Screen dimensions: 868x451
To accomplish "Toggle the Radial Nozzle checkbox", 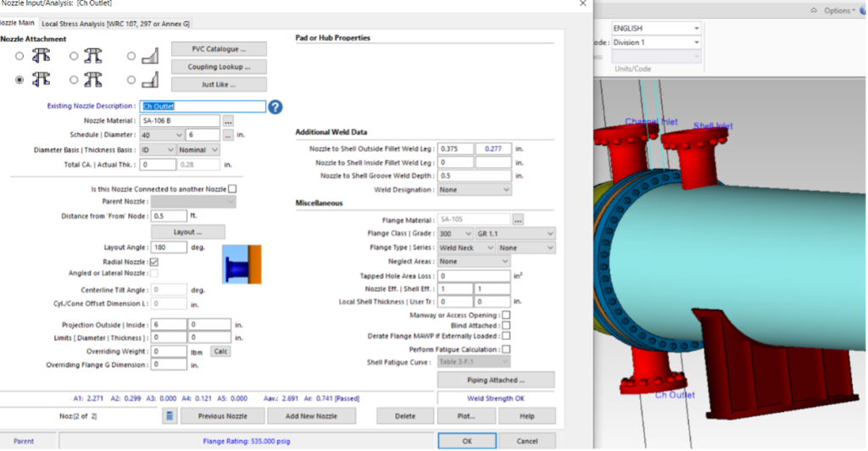I will click(x=154, y=262).
